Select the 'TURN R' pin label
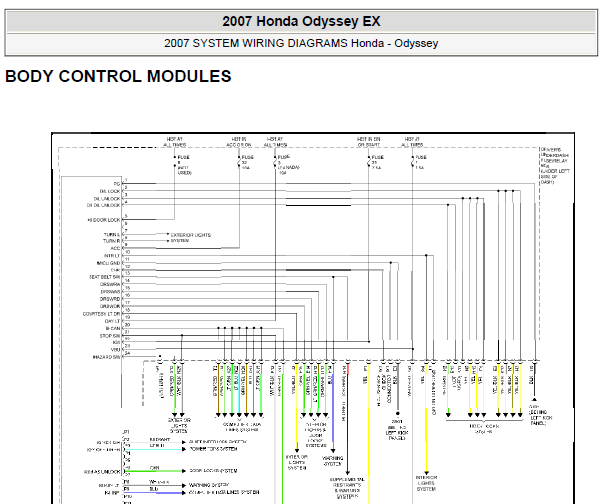The height and width of the screenshot is (504, 601). point(112,241)
